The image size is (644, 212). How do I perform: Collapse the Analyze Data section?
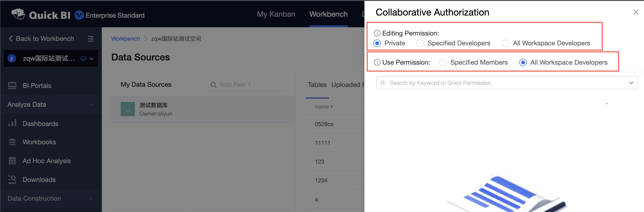[x=91, y=104]
